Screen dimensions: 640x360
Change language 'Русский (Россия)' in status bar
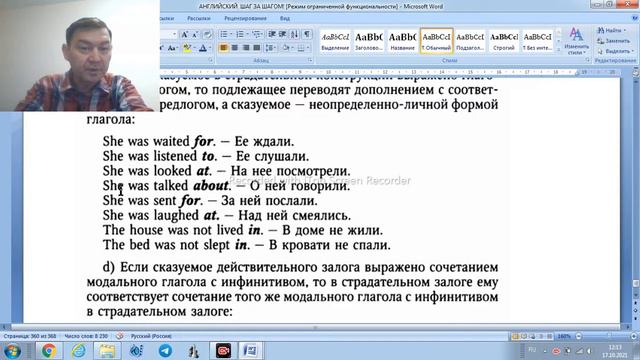151,336
